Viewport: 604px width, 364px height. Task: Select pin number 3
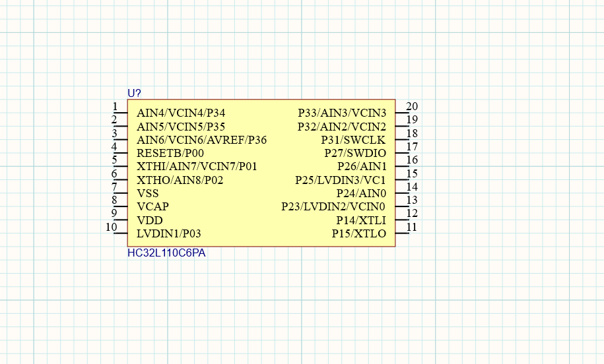click(114, 133)
